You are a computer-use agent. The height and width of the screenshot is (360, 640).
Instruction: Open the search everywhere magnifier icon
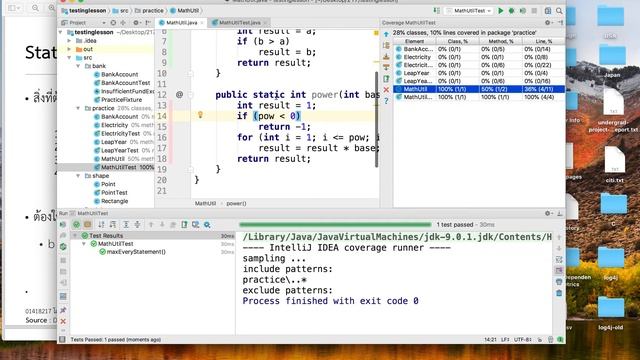559,11
